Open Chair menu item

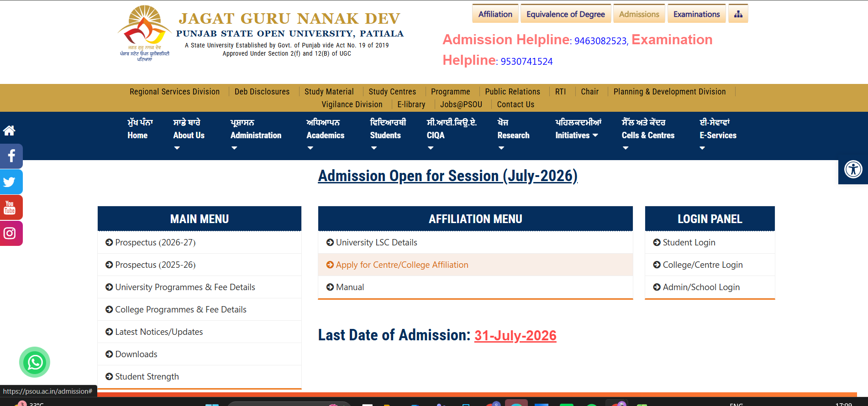coord(589,92)
